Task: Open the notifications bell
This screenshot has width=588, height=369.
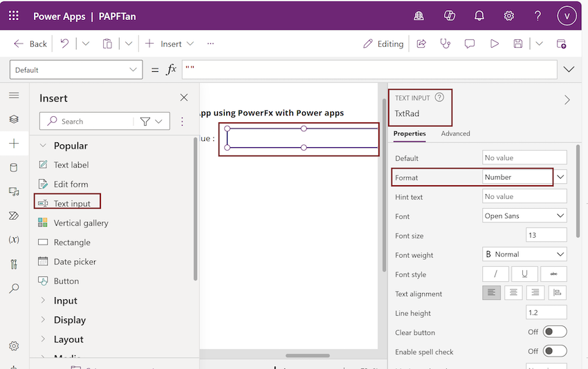Action: (x=479, y=16)
